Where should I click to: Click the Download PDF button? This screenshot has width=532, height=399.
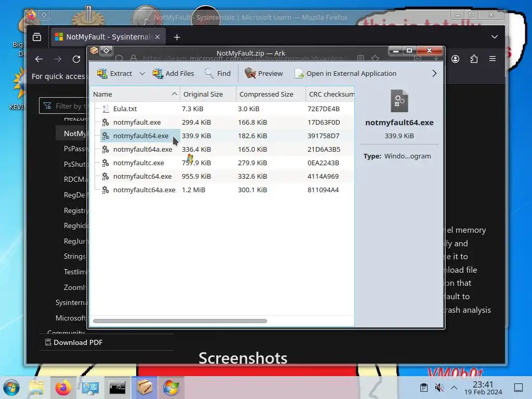74,342
